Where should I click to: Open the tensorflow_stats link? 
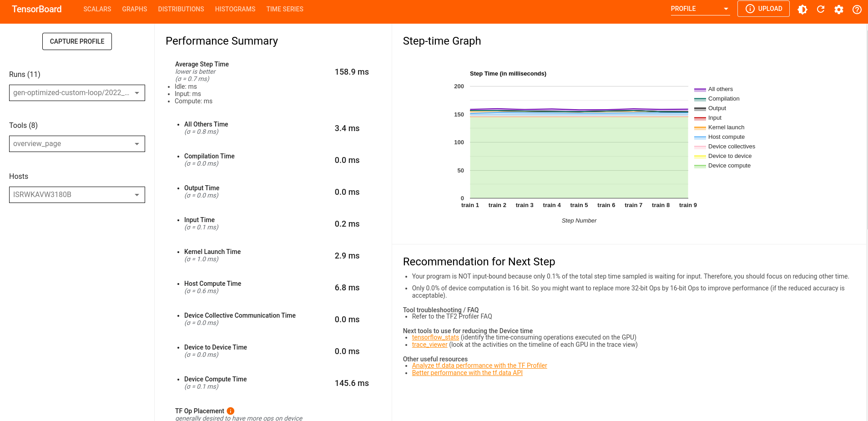click(435, 337)
